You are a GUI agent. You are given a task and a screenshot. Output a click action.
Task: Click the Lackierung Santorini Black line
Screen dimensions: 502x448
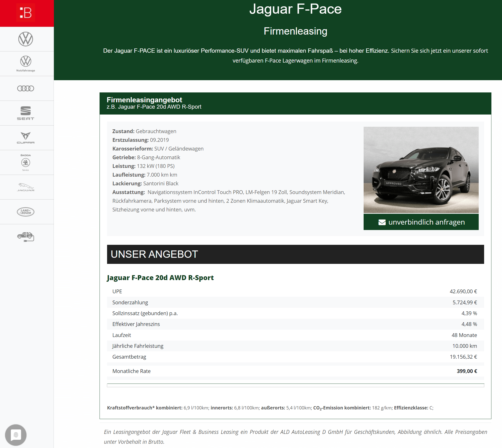click(x=145, y=184)
